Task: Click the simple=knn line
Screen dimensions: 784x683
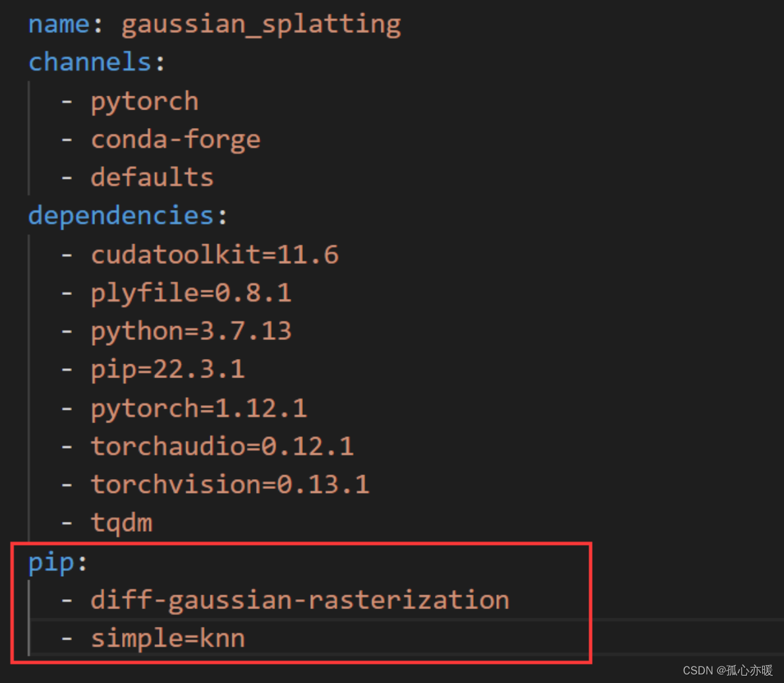Action: 168,639
